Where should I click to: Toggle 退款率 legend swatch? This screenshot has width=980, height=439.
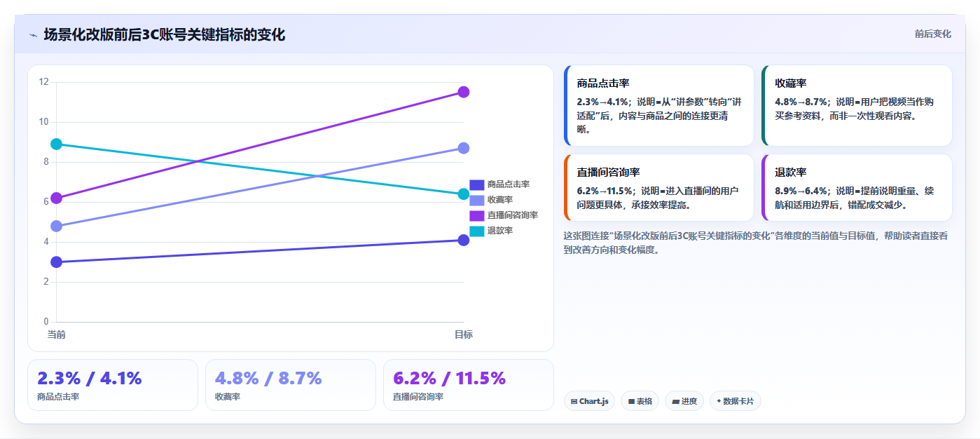476,231
